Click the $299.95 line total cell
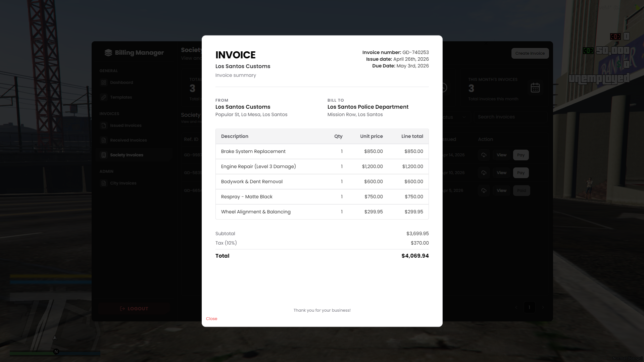 click(414, 212)
